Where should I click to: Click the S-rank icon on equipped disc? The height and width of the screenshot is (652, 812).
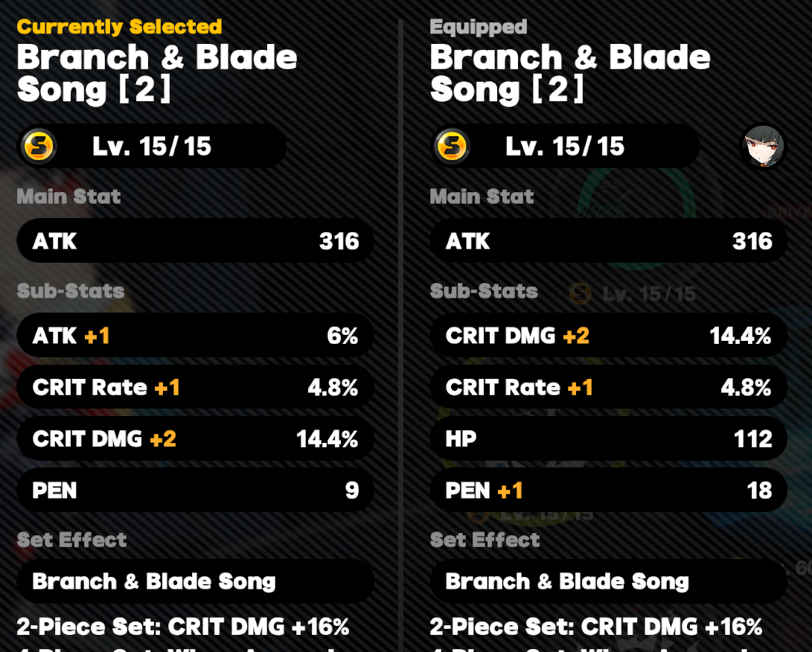[x=452, y=146]
